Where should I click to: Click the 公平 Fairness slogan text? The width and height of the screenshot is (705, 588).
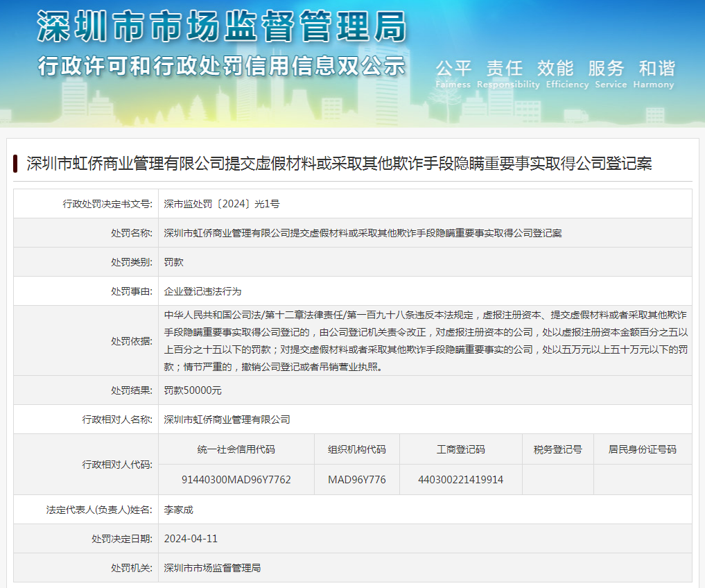click(x=453, y=74)
